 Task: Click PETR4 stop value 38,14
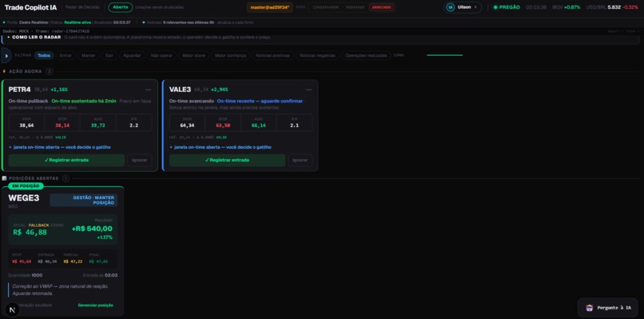pyautogui.click(x=62, y=126)
